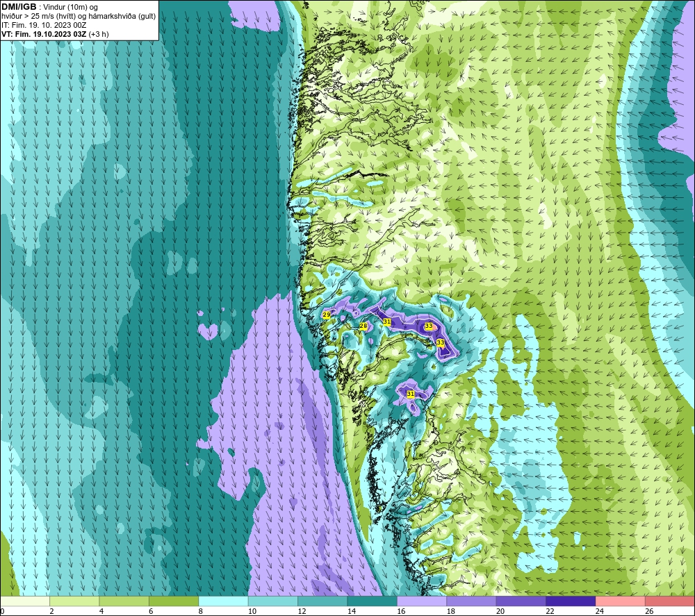Click the legend scale number '0'
Screen dimensions: 695x616
2,611
